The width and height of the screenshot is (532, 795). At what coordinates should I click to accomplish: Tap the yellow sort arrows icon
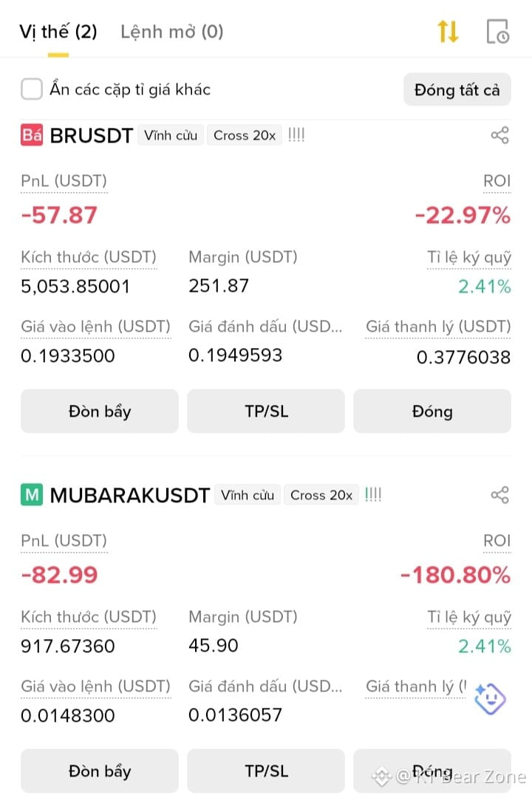point(448,32)
